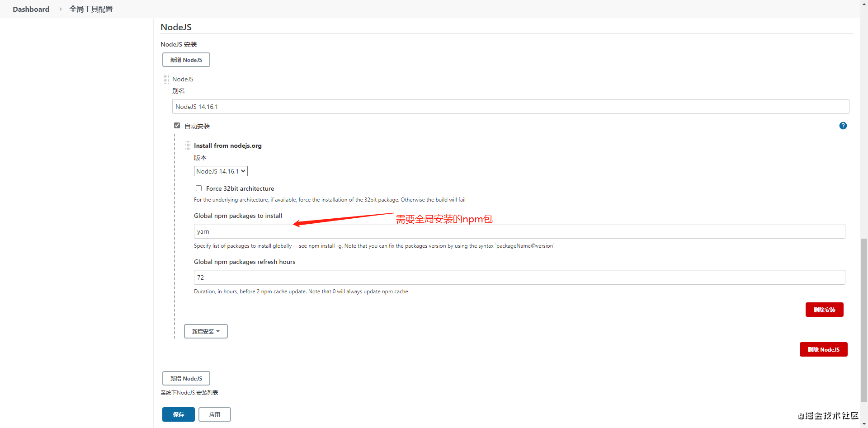
Task: Uncheck the 自动安装 checkbox
Action: (177, 126)
